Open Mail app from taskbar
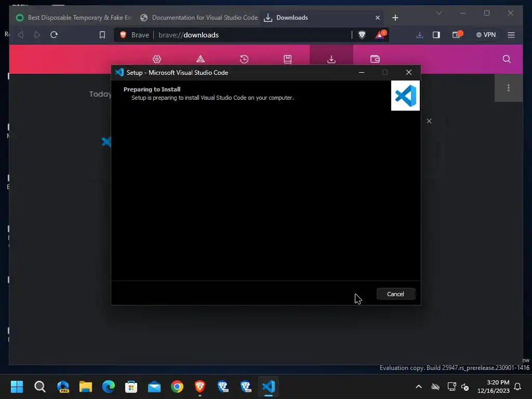 154,386
